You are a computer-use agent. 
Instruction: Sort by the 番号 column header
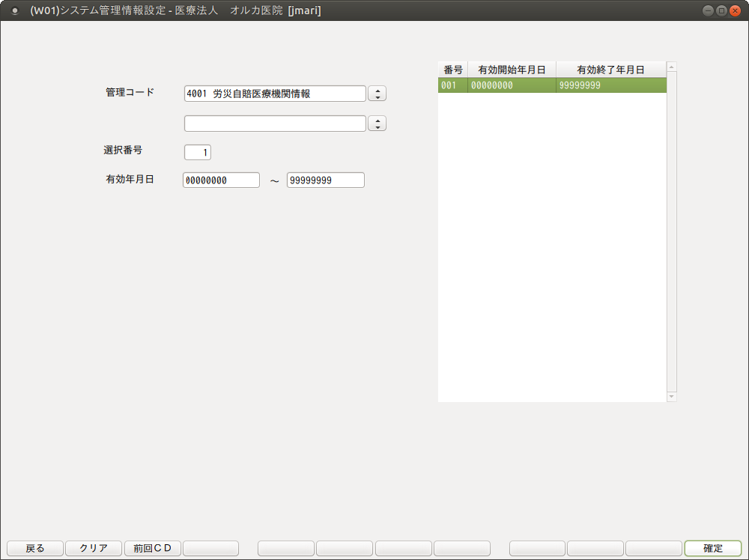point(452,70)
